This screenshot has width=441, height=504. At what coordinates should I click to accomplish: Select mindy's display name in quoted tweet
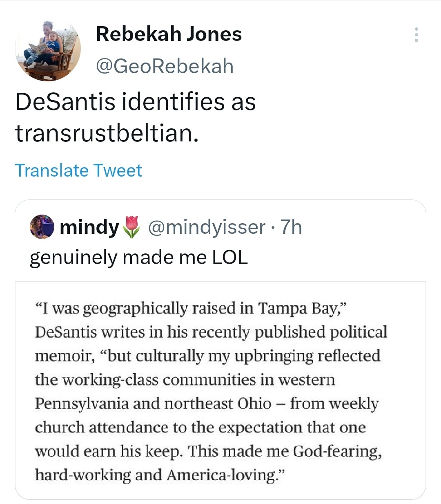[x=89, y=227]
